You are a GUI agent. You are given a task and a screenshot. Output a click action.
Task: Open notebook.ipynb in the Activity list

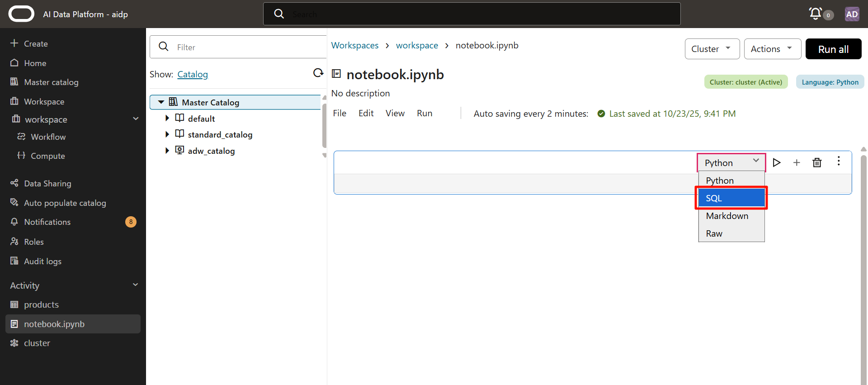(x=73, y=324)
